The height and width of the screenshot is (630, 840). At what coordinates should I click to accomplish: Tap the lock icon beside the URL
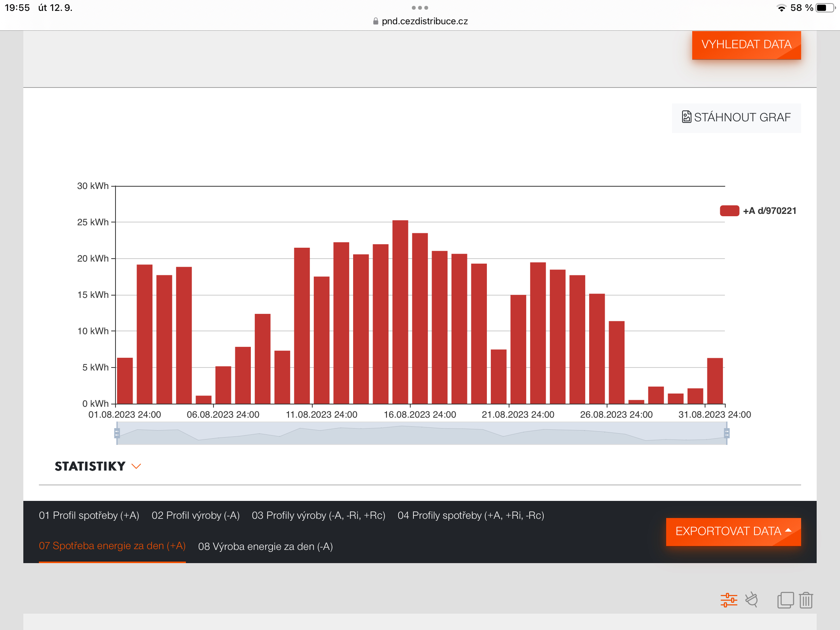coord(376,21)
